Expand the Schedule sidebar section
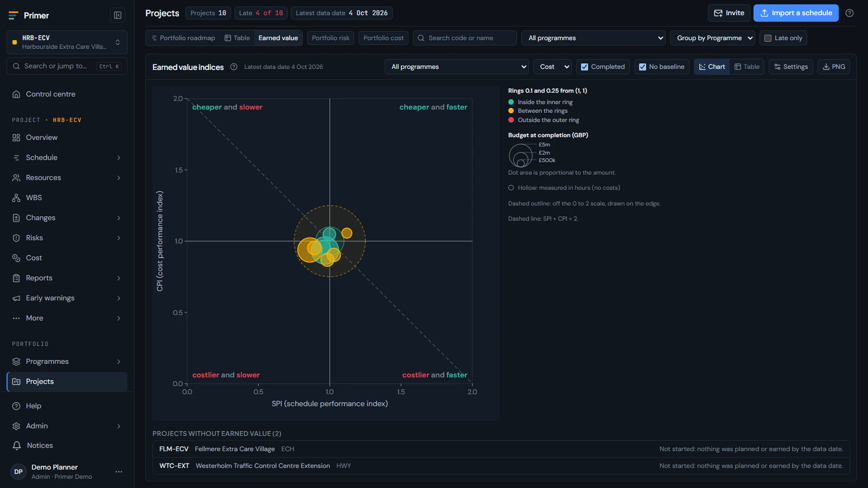The height and width of the screenshot is (488, 868). click(67, 157)
